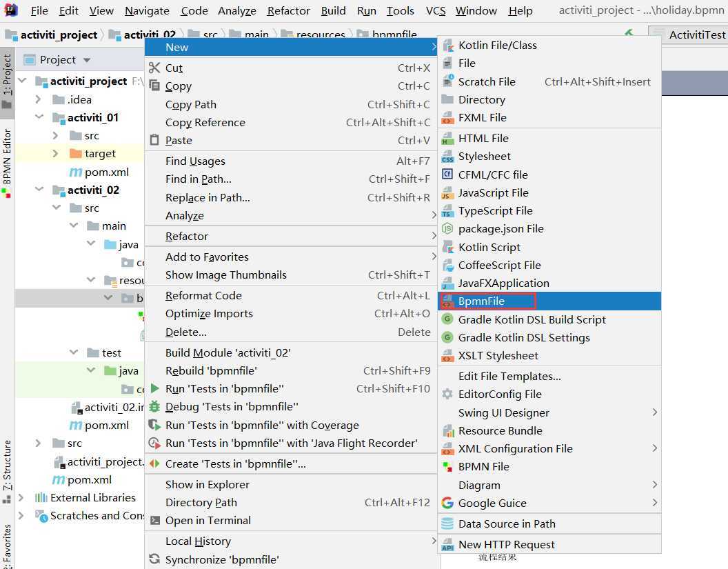
Task: Click the Kotlin File/Class icon
Action: coord(447,46)
